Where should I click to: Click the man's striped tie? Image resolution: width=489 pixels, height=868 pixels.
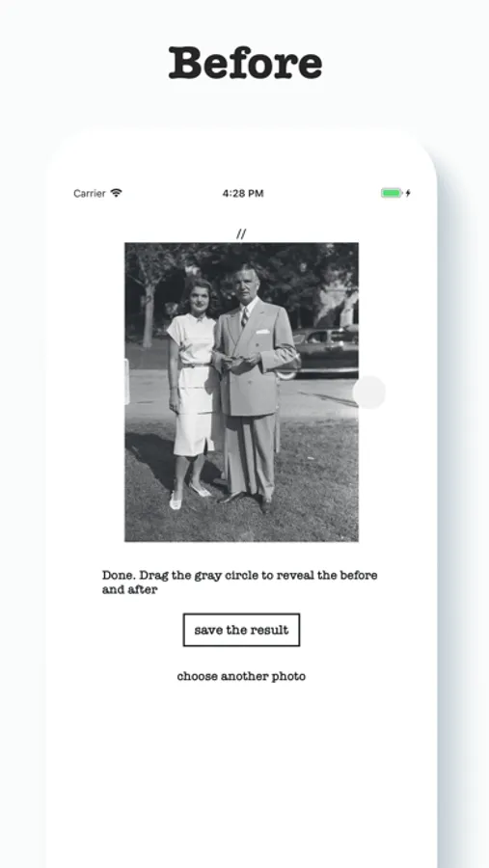244,317
